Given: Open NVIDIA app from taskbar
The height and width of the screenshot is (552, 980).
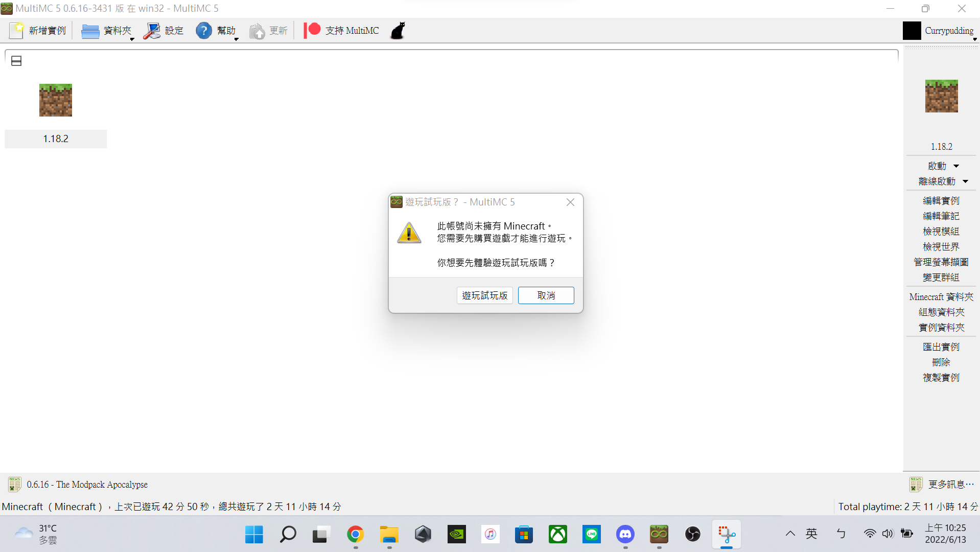Looking at the screenshot, I should 456,535.
